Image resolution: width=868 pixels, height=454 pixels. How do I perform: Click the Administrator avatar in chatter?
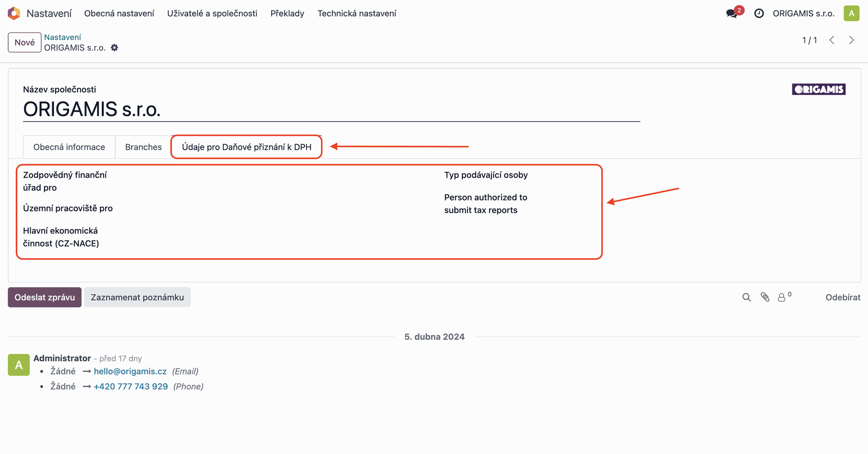[x=19, y=365]
